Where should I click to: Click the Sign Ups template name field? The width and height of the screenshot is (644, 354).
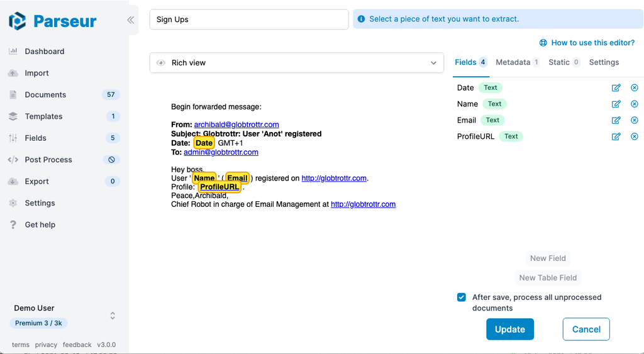click(249, 19)
